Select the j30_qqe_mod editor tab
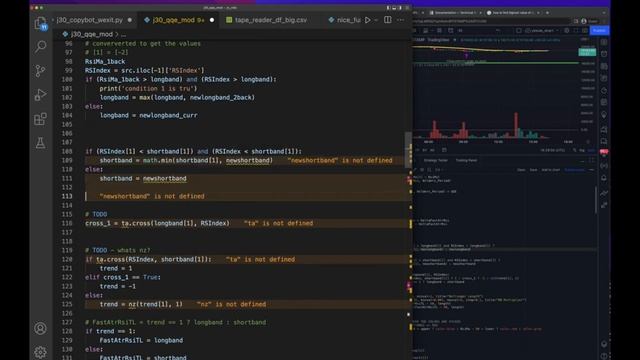 click(x=178, y=20)
